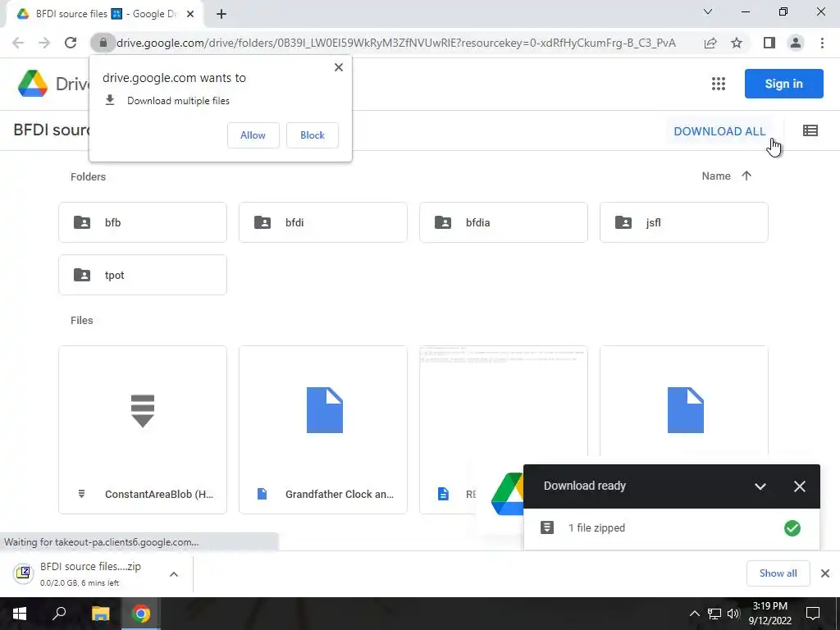Click the Sign in button
Screen dimensions: 840x630
[x=783, y=84]
